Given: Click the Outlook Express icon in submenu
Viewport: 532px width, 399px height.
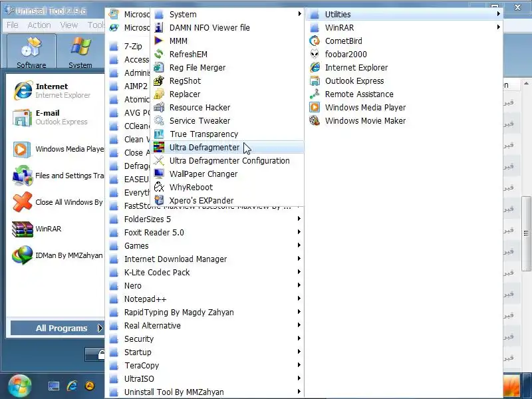Looking at the screenshot, I should 315,80.
